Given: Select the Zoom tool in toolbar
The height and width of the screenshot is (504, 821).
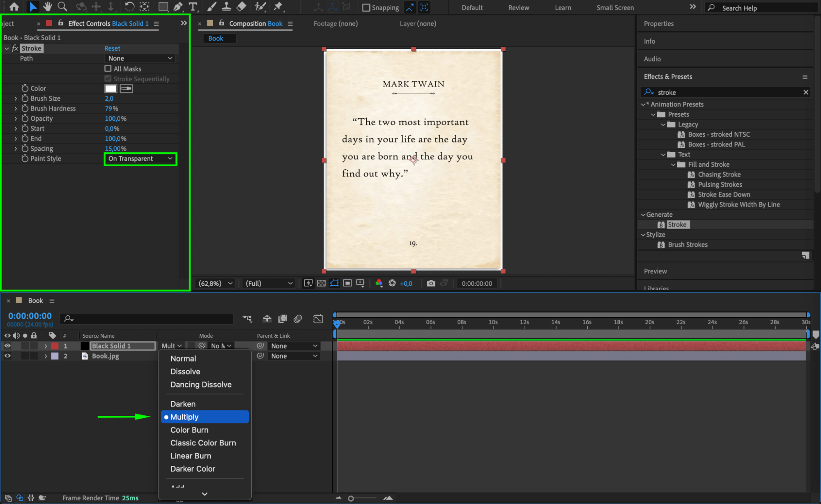Looking at the screenshot, I should [x=62, y=7].
